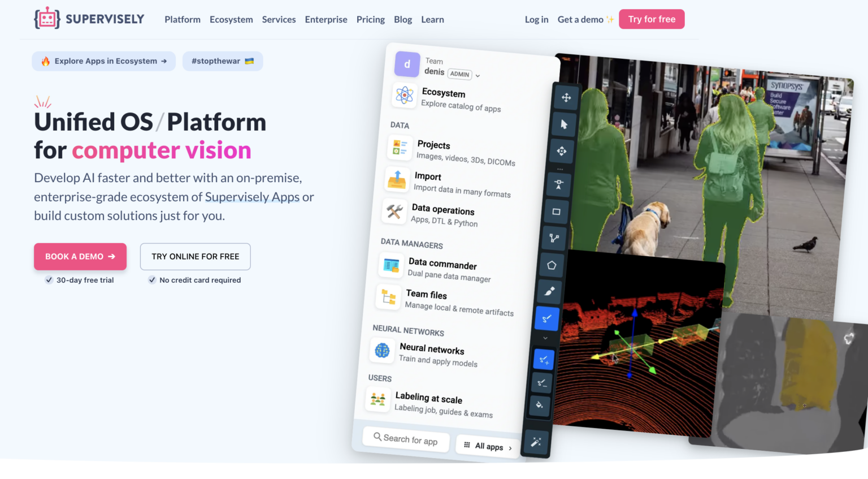Select the Pan tool in the labeling toolbar
Image resolution: width=868 pixels, height=479 pixels.
[x=567, y=98]
